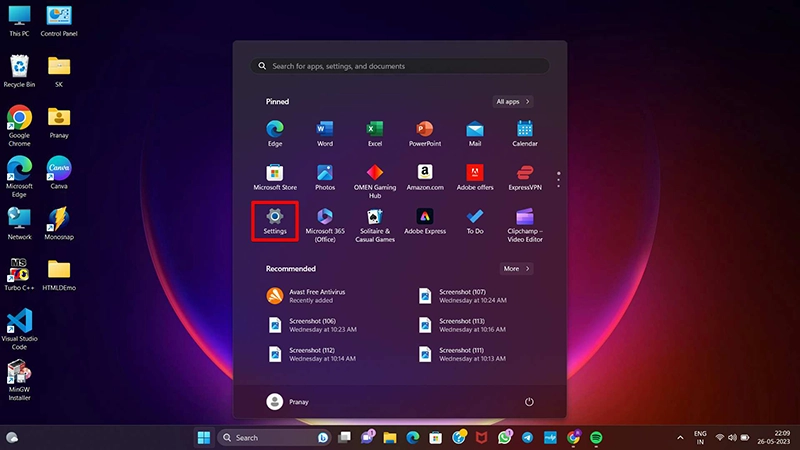Viewport: 800px width, 450px height.
Task: Select the SK folder on desktop
Action: point(59,71)
